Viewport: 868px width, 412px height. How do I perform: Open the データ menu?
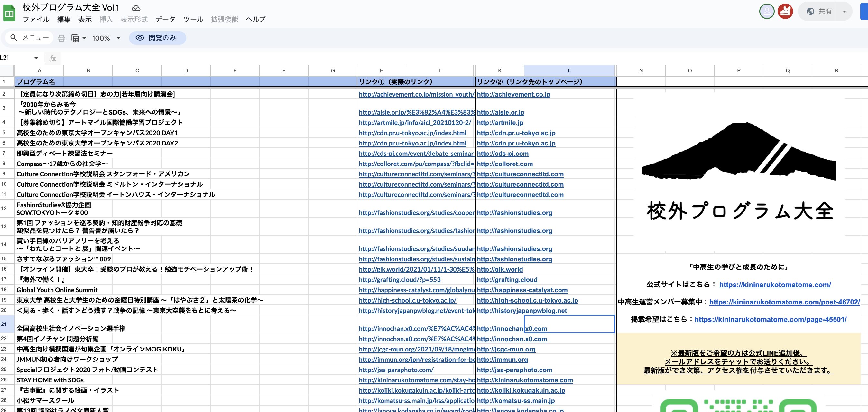click(165, 19)
